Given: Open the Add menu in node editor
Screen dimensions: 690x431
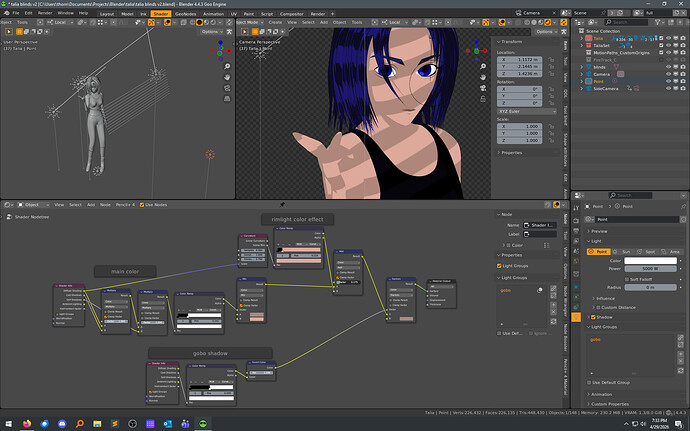Looking at the screenshot, I should coord(91,205).
